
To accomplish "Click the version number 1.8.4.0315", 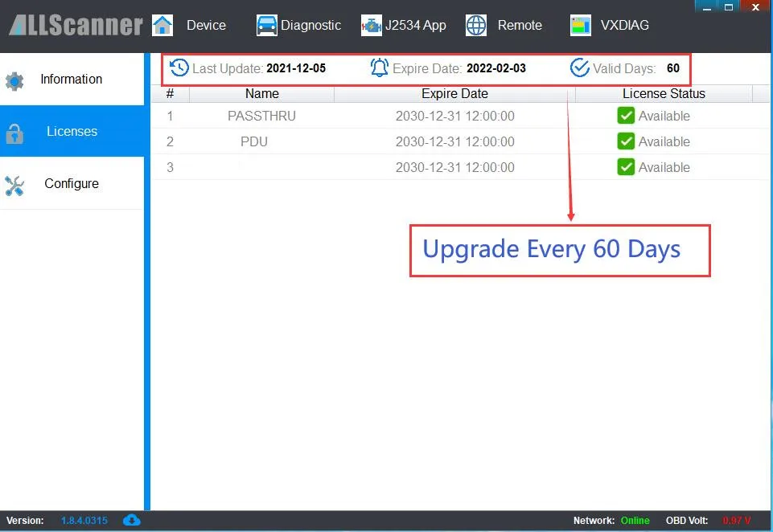I will point(84,521).
